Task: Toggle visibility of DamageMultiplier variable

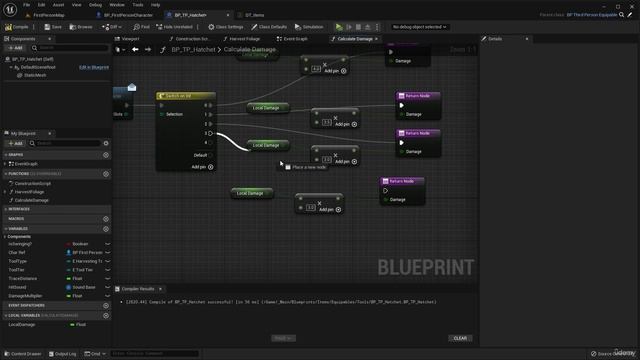Action: (107, 296)
